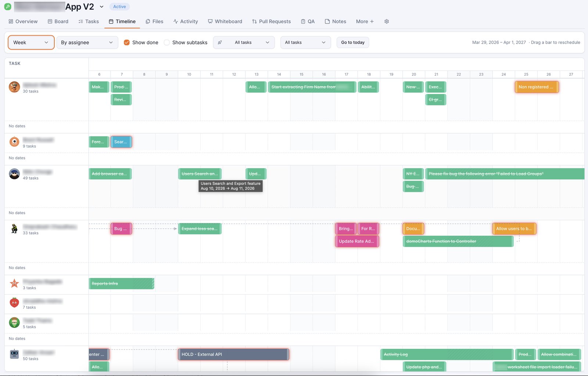
Task: Switch to the Board tab
Action: tap(58, 21)
